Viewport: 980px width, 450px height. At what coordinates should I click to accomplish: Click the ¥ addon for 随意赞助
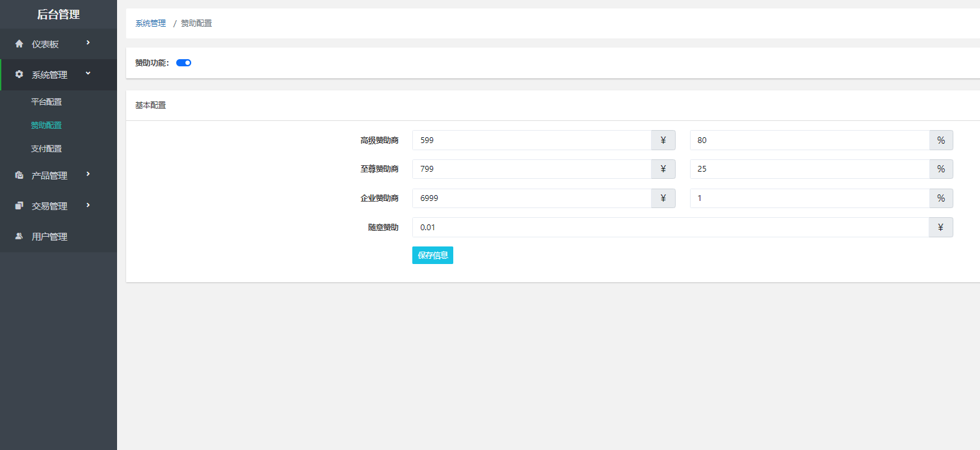[x=940, y=228]
